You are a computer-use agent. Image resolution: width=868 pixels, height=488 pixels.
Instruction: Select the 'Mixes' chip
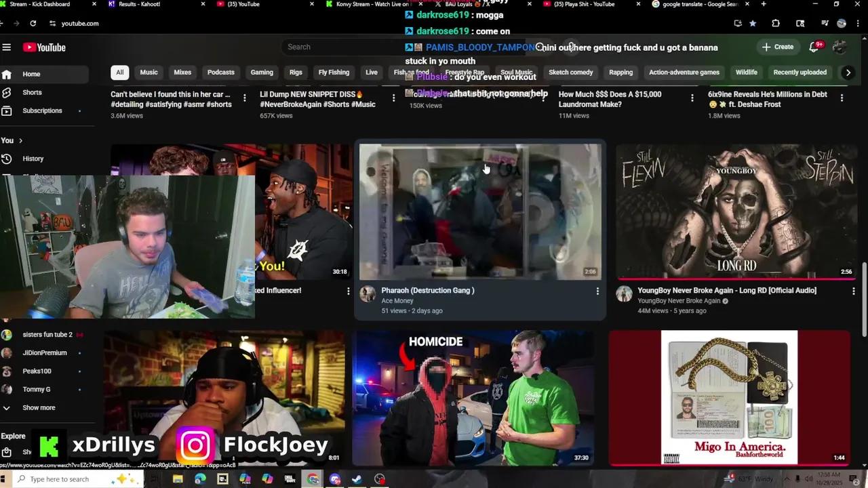point(182,73)
